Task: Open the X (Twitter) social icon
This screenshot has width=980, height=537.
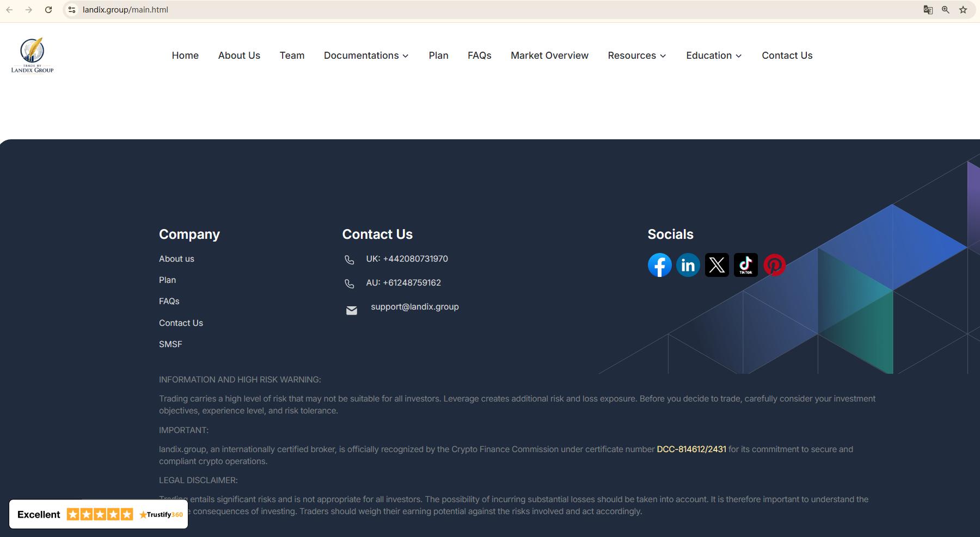Action: pos(717,265)
